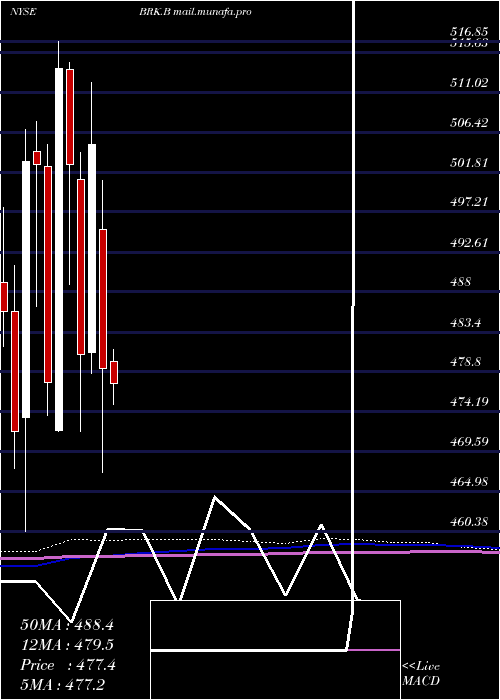Select the 478.8 price axis label
500x700 pixels.
pyautogui.click(x=465, y=362)
